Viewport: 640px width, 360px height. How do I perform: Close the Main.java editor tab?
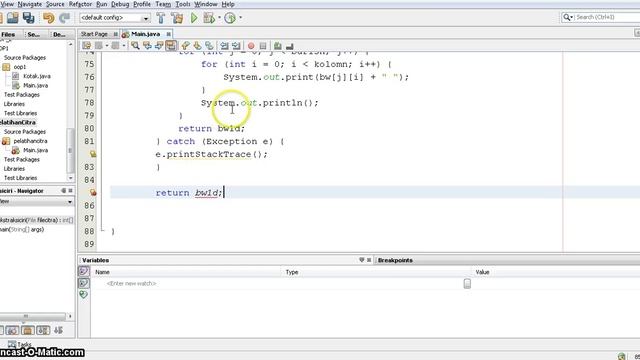click(x=168, y=34)
